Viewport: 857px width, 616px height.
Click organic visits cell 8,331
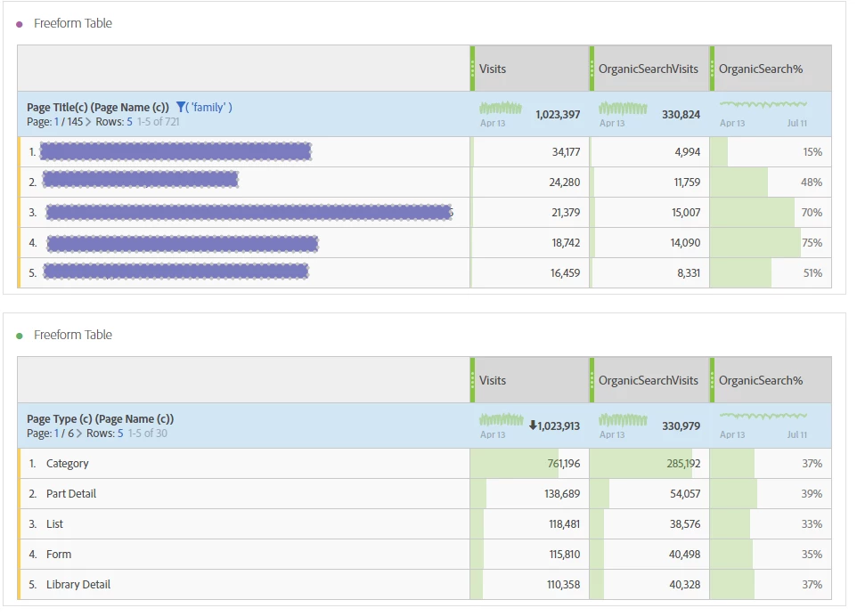(x=649, y=273)
